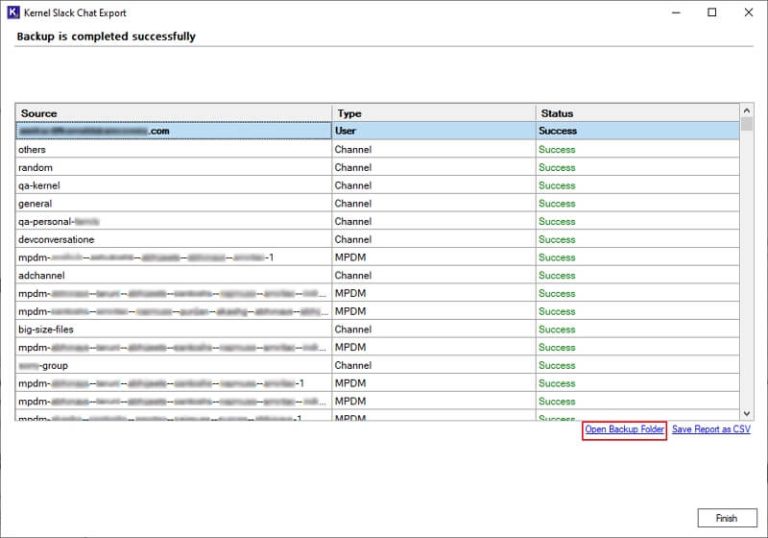The width and height of the screenshot is (768, 538).
Task: Click the vertical scrollbar thumb
Action: 746,126
